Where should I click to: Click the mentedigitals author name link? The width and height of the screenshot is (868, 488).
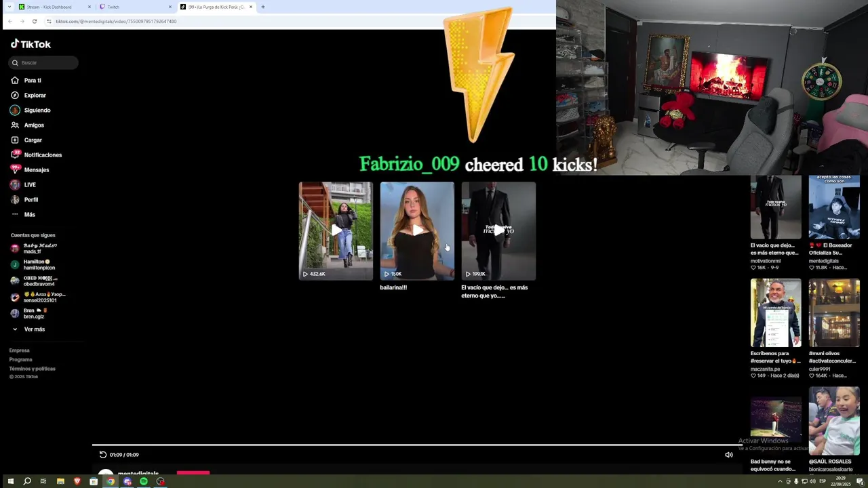tap(138, 474)
